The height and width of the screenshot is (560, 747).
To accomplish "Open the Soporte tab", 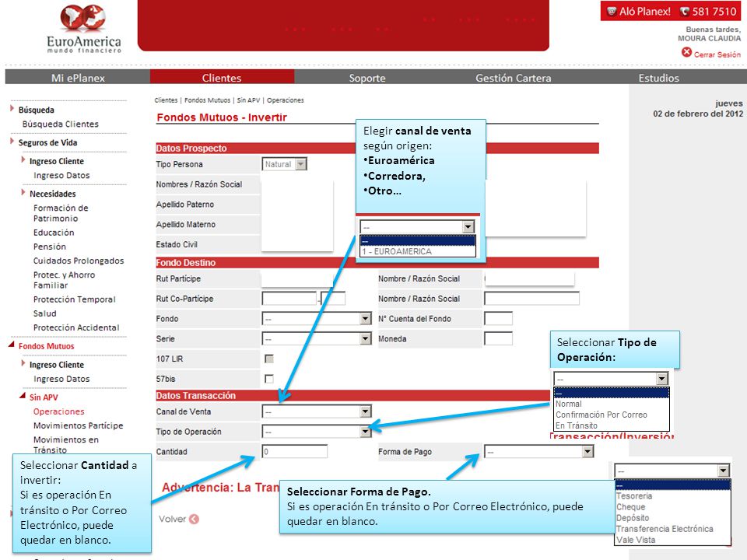I will pyautogui.click(x=366, y=78).
